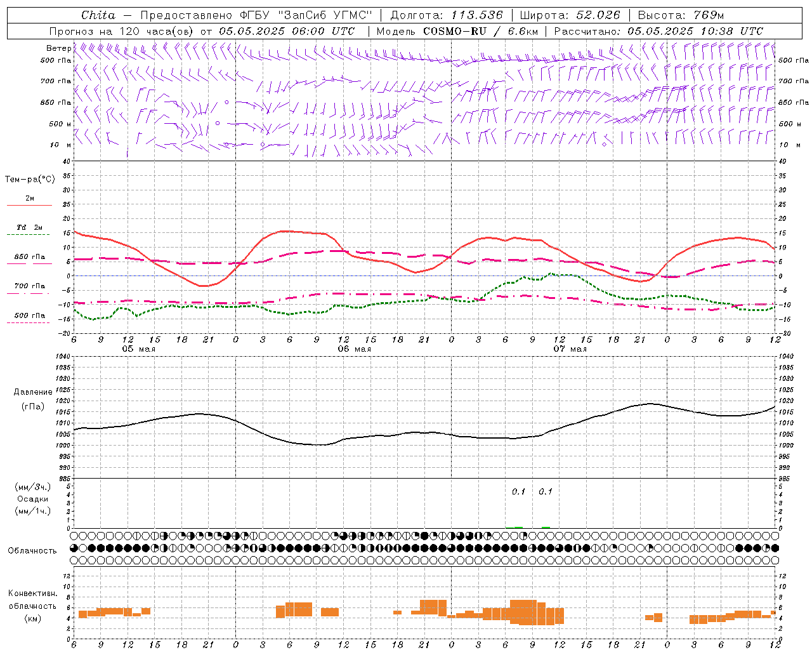
Task: Click the "Облачность" cloud cover label
Action: (x=32, y=550)
